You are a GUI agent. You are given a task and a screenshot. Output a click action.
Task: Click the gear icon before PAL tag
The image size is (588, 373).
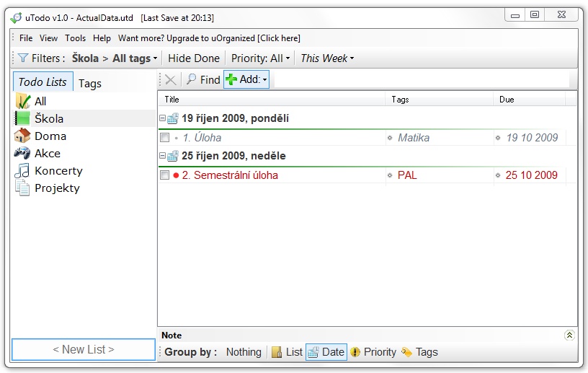point(390,175)
